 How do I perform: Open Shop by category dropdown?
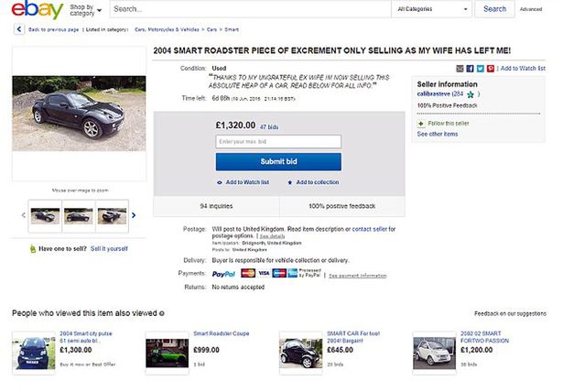(86, 10)
